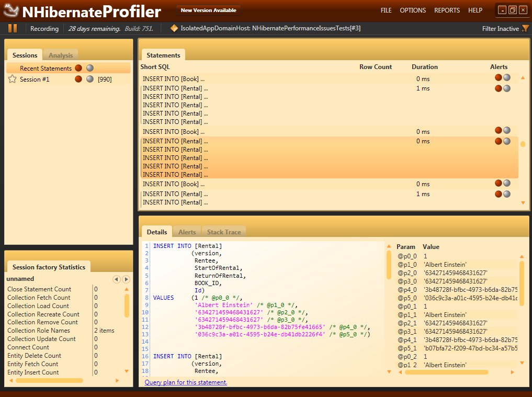Open Query plan for this statement link
This screenshot has width=532, height=397.
point(186,382)
